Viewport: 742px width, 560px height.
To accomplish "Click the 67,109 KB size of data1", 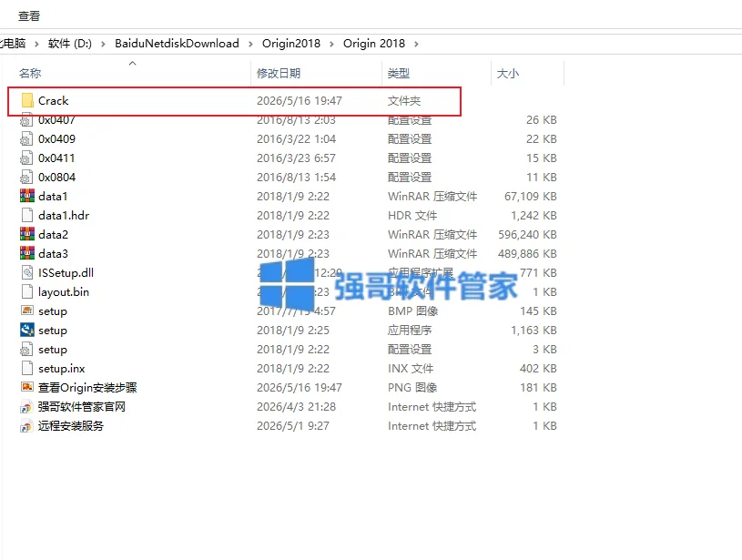I will (x=531, y=196).
